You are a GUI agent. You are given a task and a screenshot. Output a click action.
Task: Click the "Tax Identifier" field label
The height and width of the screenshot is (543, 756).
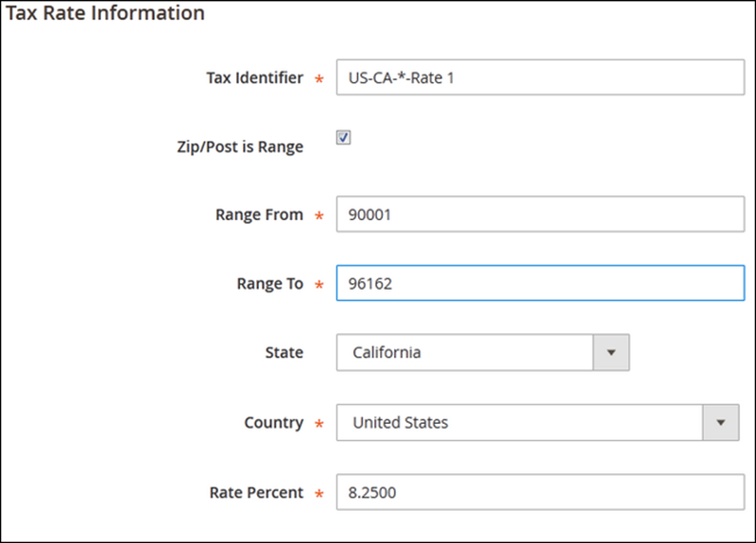254,77
